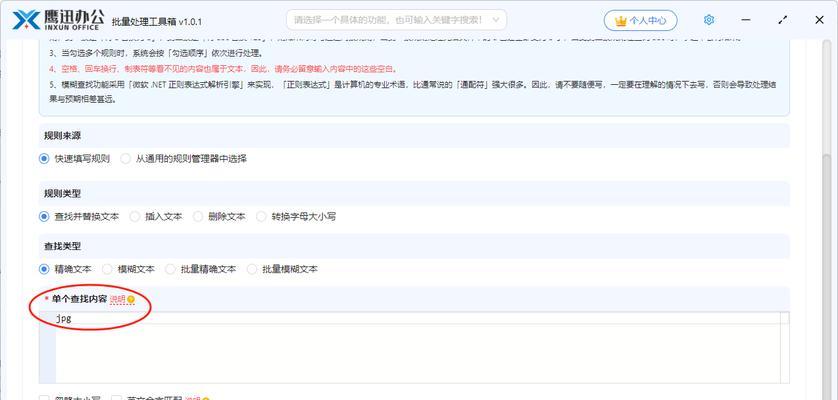Click the yellow help icon beside 单个查找内容
Screen dimensions: 838x400
tap(131, 300)
